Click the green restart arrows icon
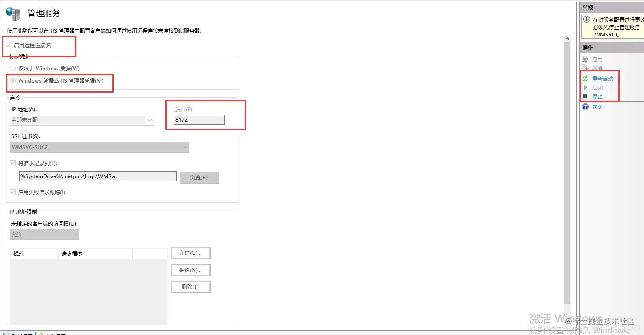The image size is (644, 335). pyautogui.click(x=585, y=79)
